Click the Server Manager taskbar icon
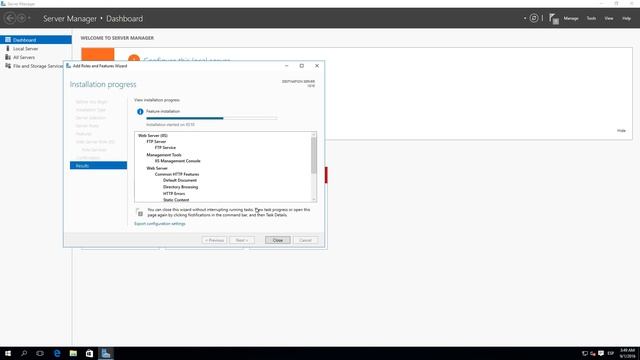Viewport: 640px width, 360px height. coord(106,353)
